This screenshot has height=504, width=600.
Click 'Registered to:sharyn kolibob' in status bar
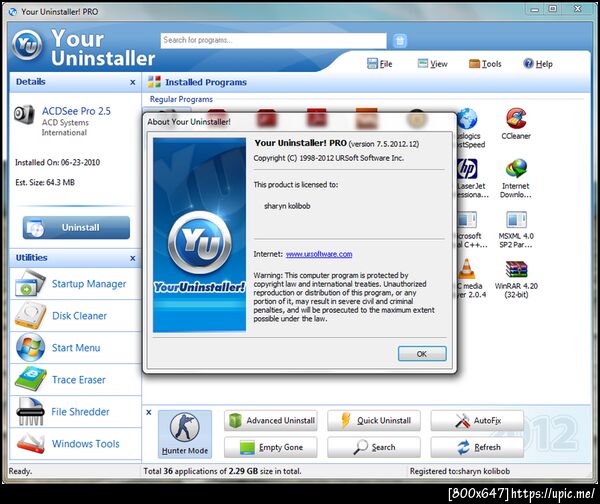pyautogui.click(x=460, y=471)
